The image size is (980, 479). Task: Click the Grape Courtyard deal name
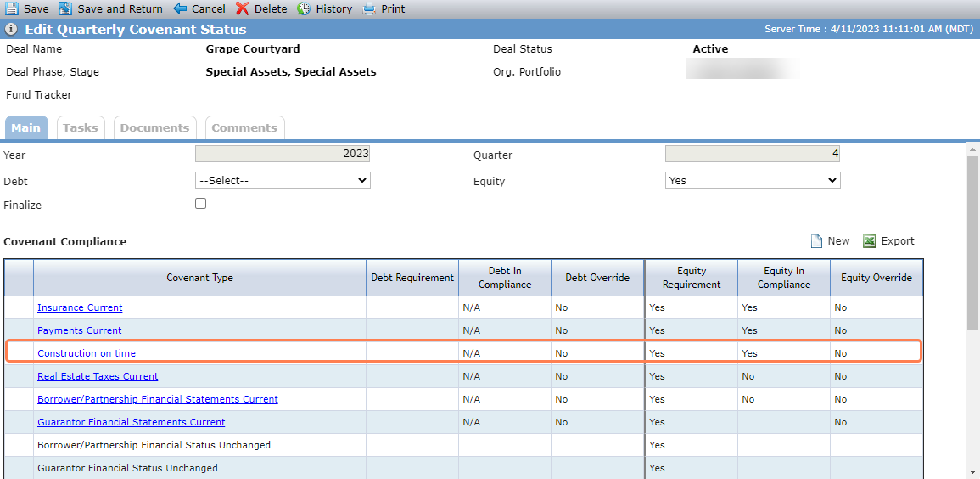(x=253, y=48)
